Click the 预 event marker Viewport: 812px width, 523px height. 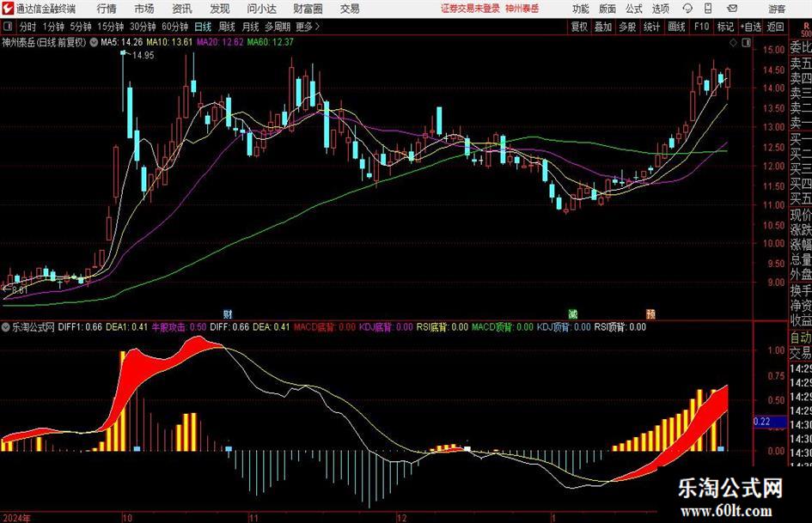pos(651,314)
